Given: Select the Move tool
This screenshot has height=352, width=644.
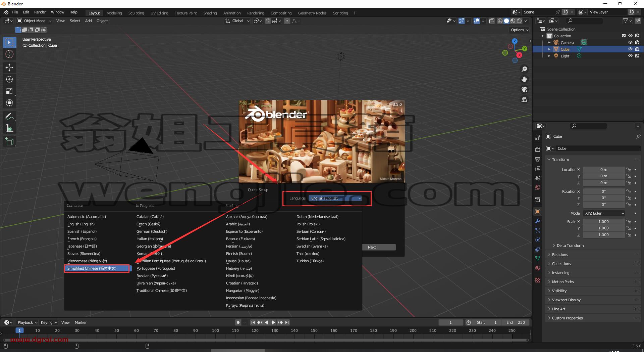Looking at the screenshot, I should coord(9,68).
